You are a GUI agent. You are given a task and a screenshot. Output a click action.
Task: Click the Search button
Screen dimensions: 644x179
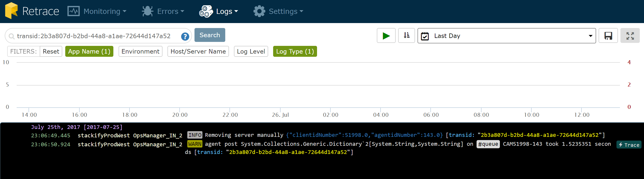210,35
